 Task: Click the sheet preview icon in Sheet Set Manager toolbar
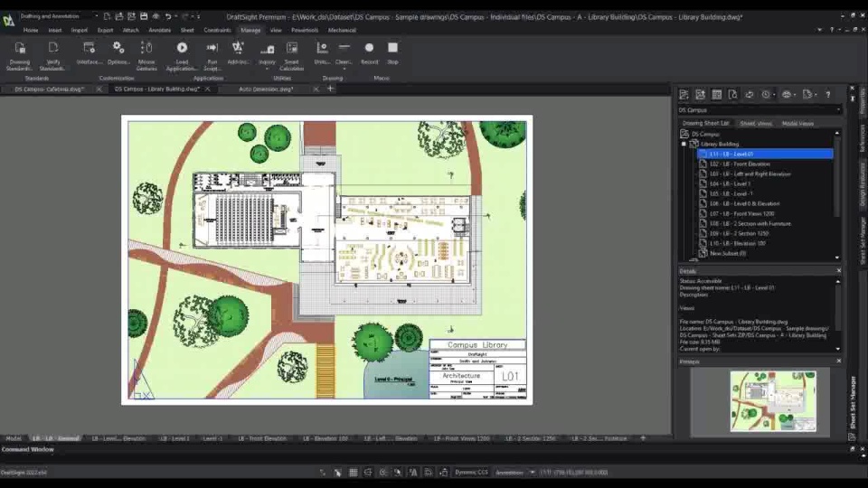[733, 95]
